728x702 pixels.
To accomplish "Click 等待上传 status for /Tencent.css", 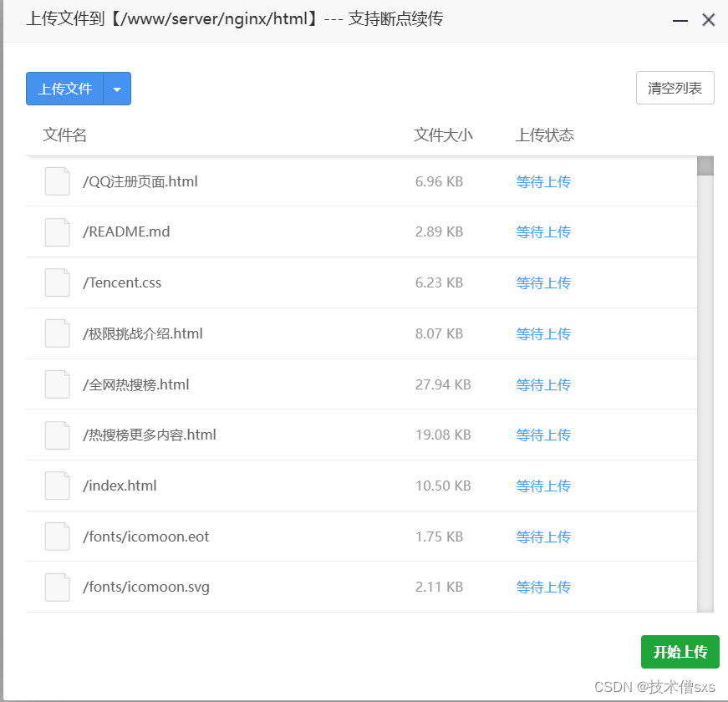I will tap(543, 282).
